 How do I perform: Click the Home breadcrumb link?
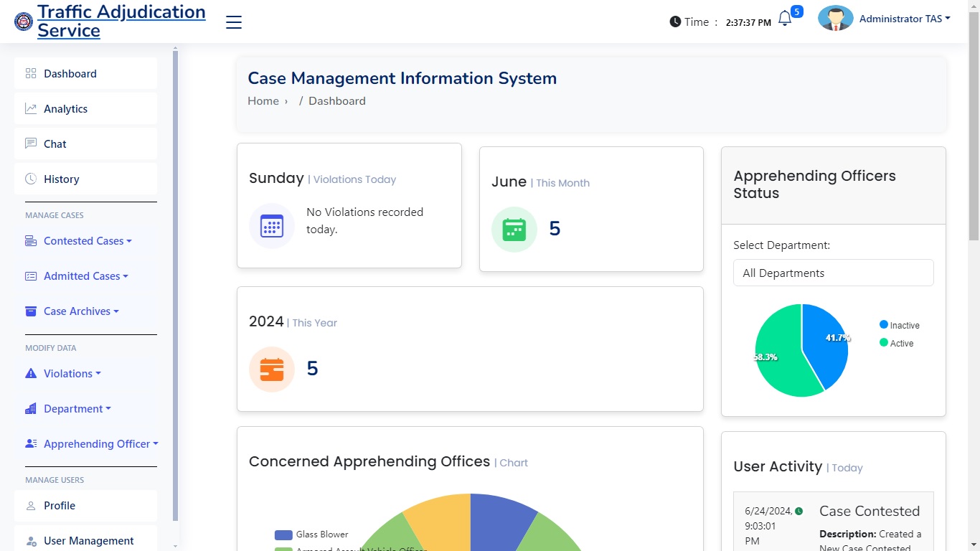point(263,101)
